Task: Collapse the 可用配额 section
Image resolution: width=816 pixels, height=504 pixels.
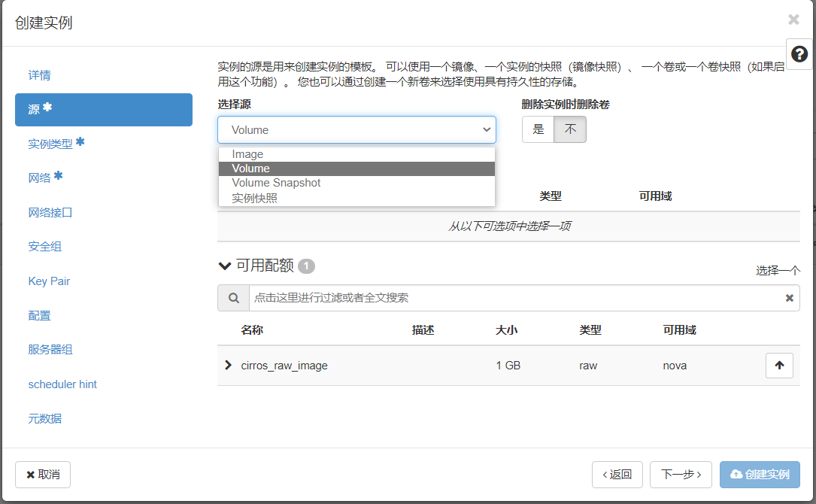Action: pos(225,266)
